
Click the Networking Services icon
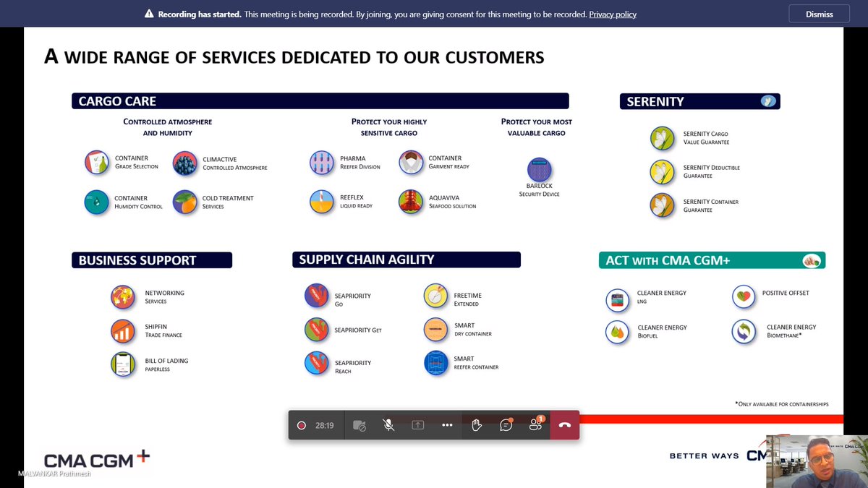click(x=123, y=297)
